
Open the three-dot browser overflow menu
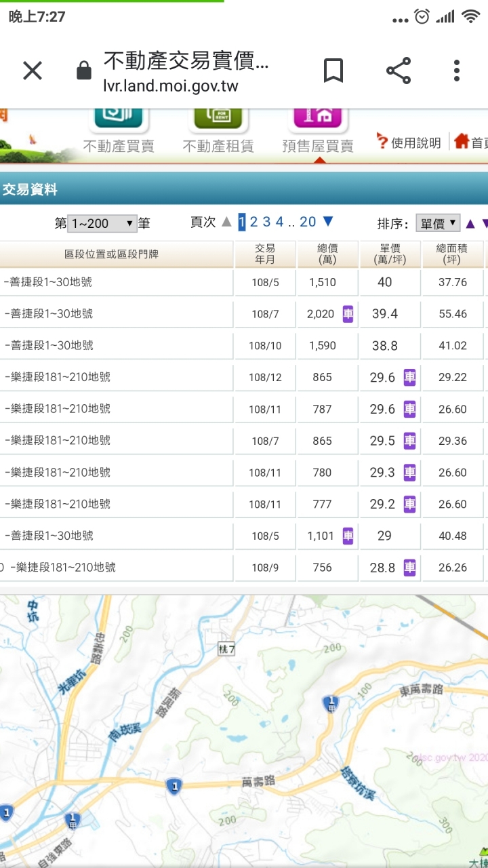[x=457, y=71]
